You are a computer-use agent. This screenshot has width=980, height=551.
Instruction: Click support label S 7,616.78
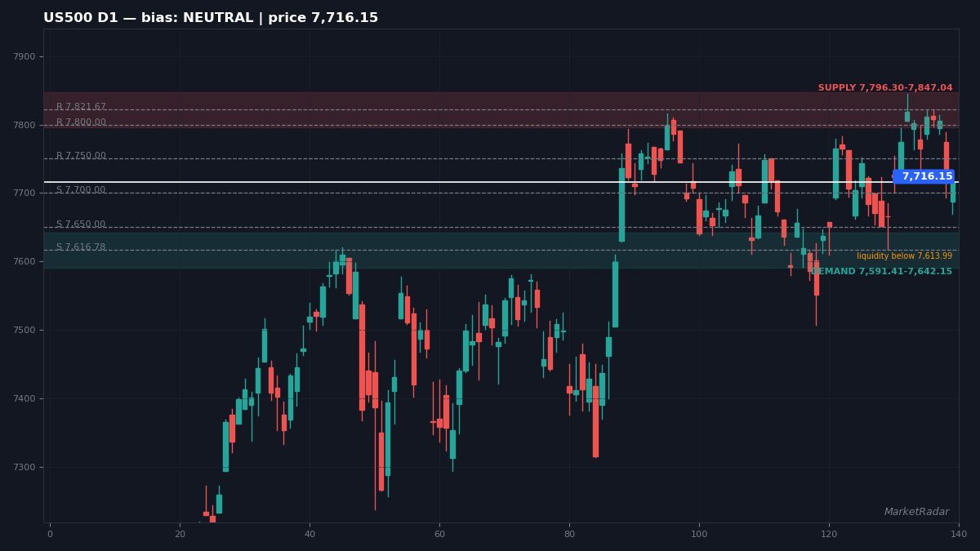point(81,247)
